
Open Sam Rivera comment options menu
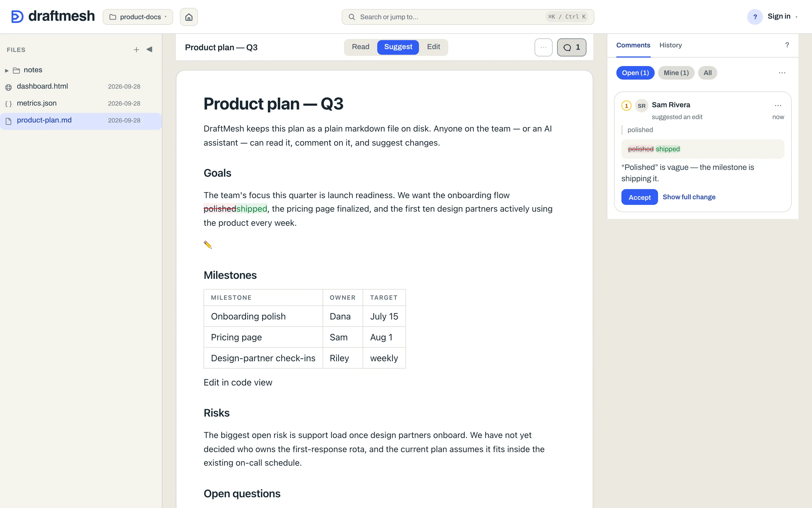[x=778, y=106]
